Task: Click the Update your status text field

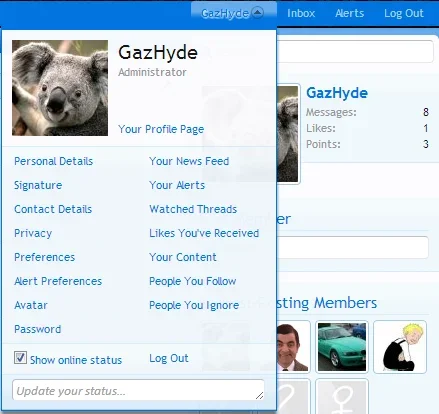Action: (x=138, y=390)
